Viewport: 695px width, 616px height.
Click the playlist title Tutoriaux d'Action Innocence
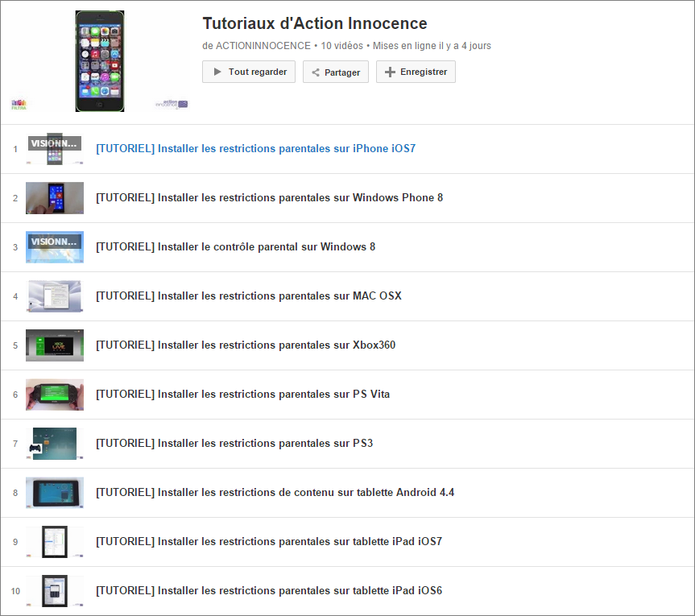click(x=315, y=23)
